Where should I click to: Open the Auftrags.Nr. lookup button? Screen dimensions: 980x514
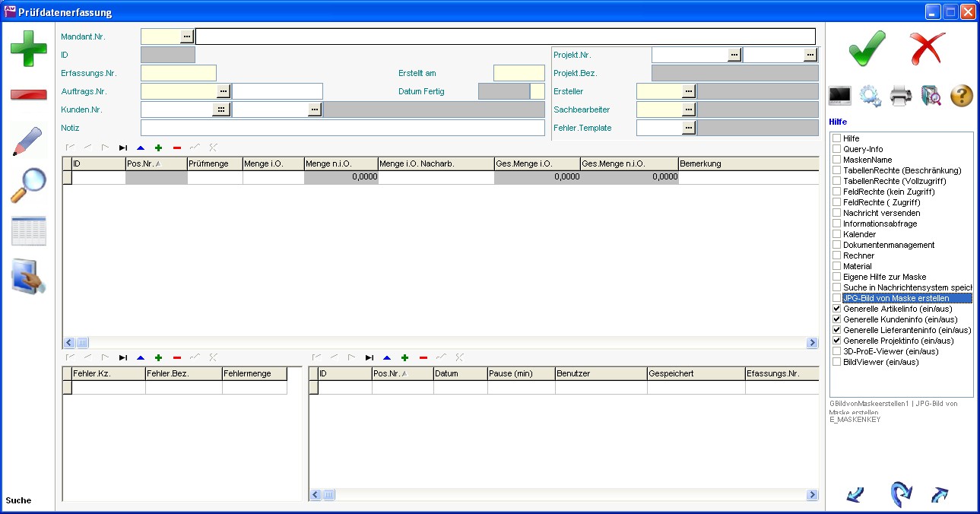coord(223,91)
